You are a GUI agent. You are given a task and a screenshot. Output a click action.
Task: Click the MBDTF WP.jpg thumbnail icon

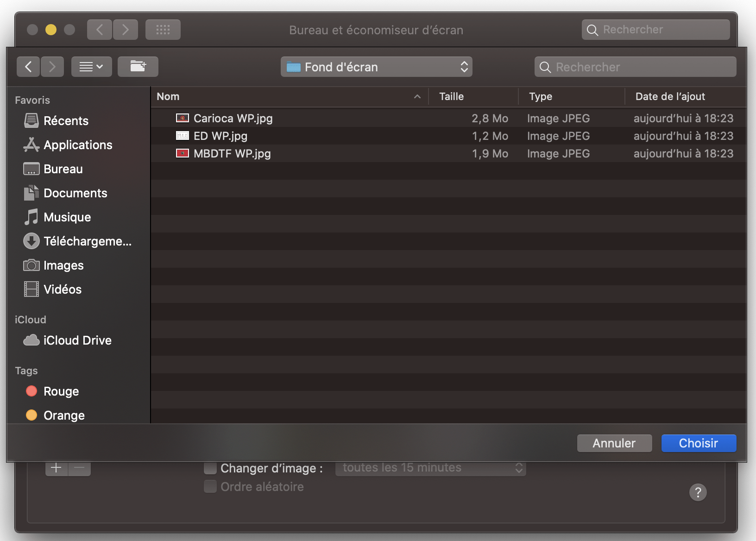[183, 153]
